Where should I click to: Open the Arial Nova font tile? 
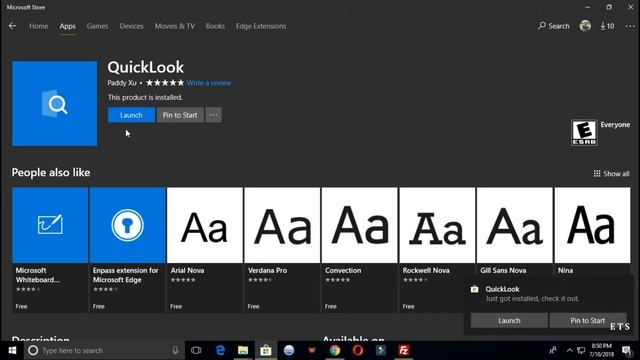click(204, 250)
